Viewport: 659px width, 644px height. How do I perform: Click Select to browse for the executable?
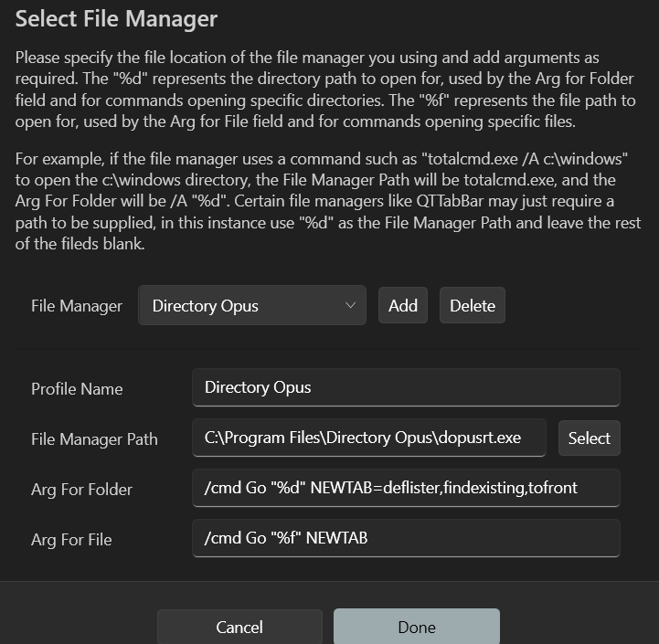coord(590,438)
